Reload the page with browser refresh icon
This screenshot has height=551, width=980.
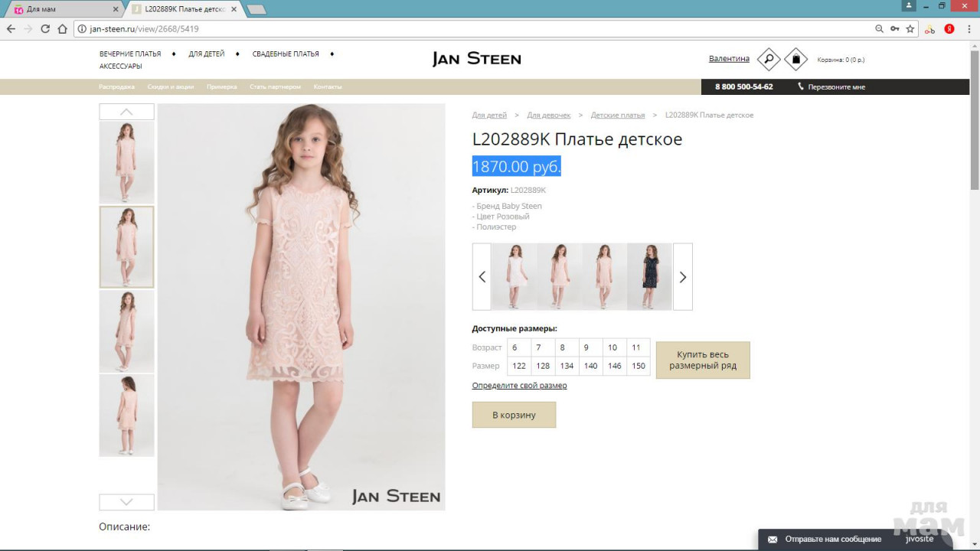click(x=45, y=29)
